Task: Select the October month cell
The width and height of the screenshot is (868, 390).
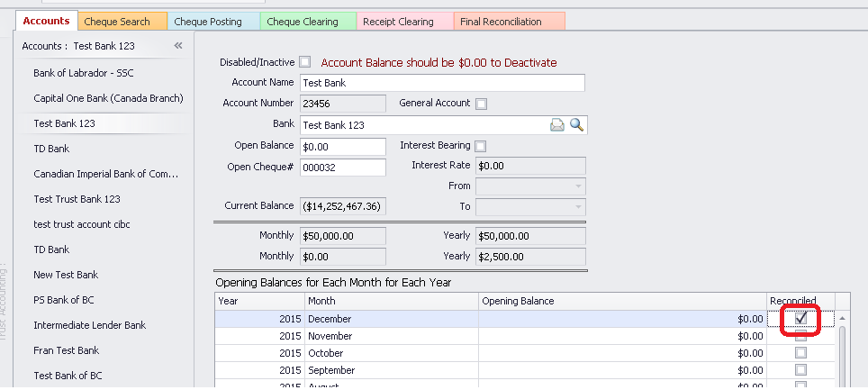Action: pos(392,353)
